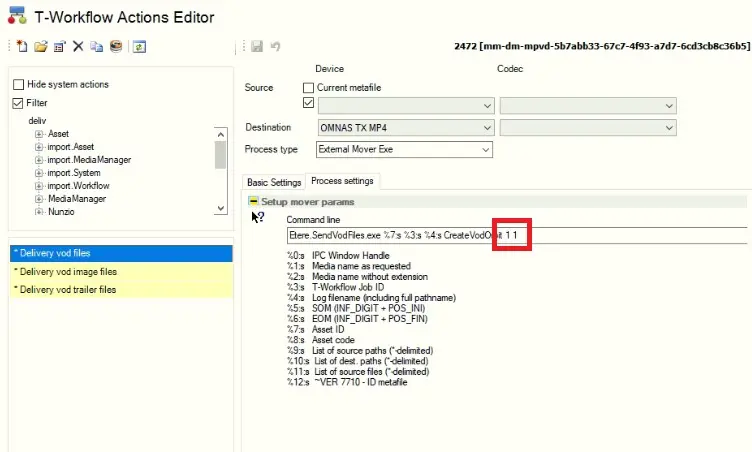Click the Delete (X) toolbar icon
The image size is (752, 452).
(78, 46)
